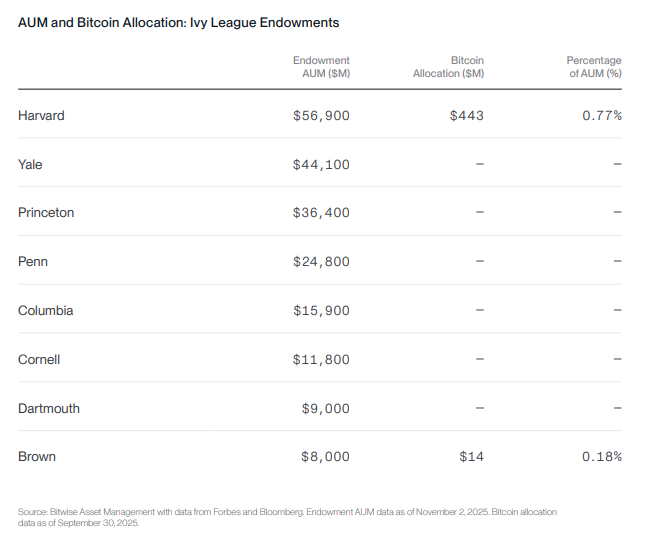Select Yale's $44,100 endowment value
This screenshot has width=645, height=538.
[x=321, y=164]
